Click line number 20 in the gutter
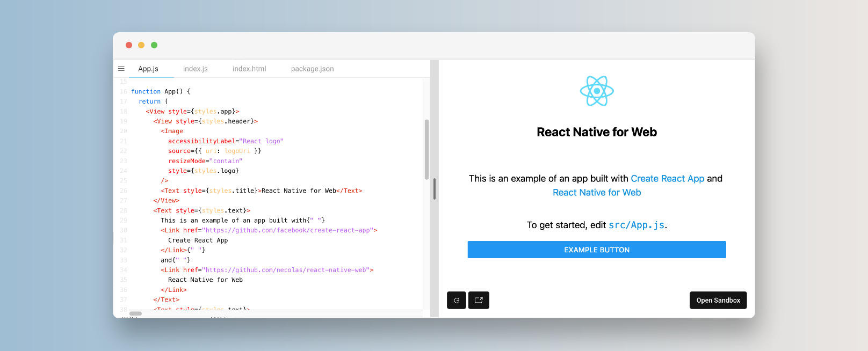868x351 pixels. (x=124, y=131)
